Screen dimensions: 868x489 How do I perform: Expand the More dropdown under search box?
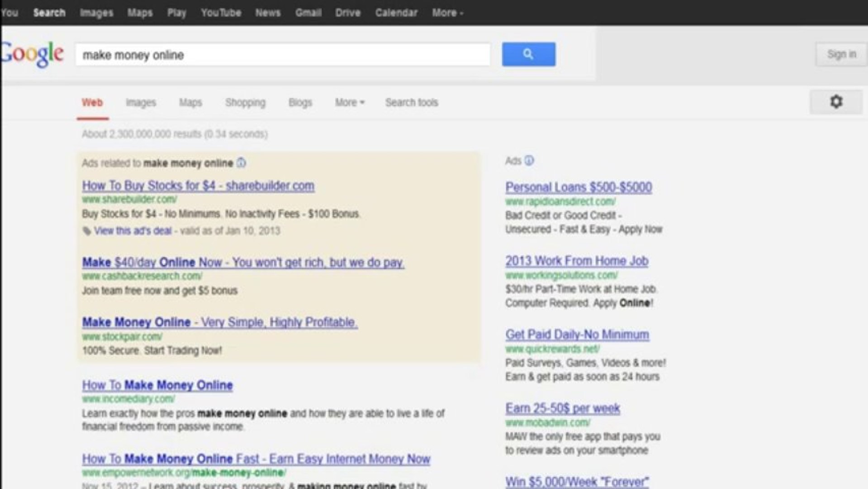[350, 102]
